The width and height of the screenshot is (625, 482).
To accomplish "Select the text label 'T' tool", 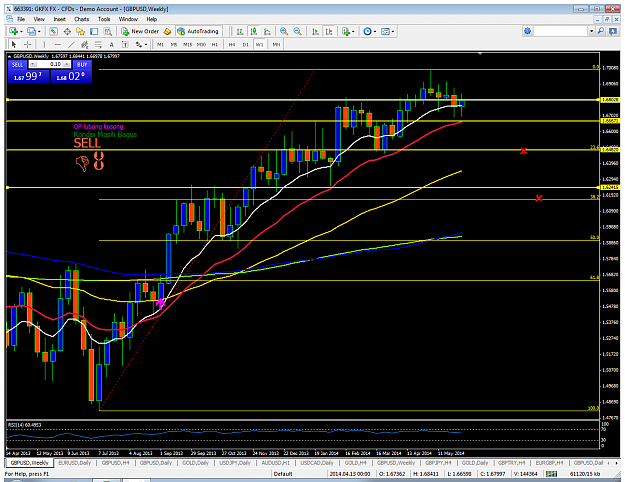I will 125,45.
